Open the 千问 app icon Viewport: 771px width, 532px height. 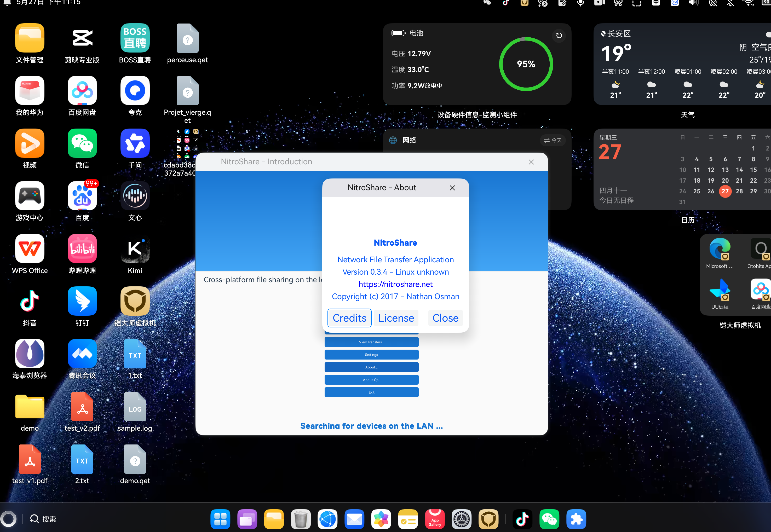(135, 143)
